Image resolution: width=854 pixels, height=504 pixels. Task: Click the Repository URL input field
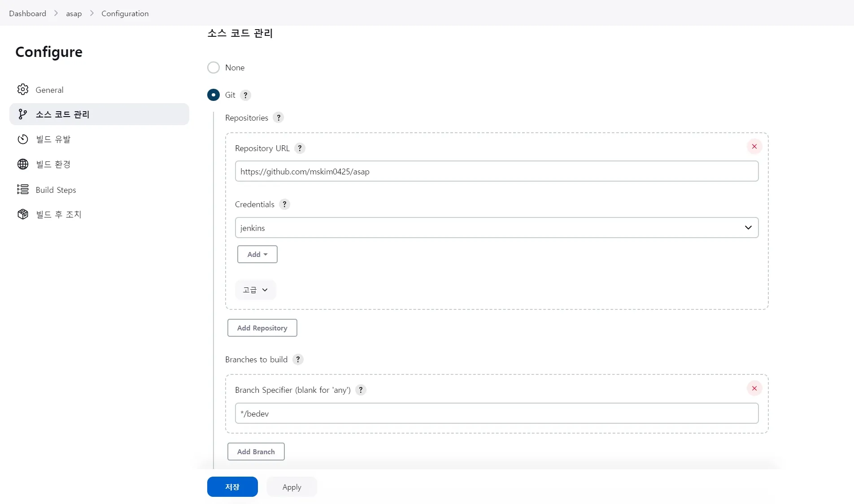(x=497, y=171)
